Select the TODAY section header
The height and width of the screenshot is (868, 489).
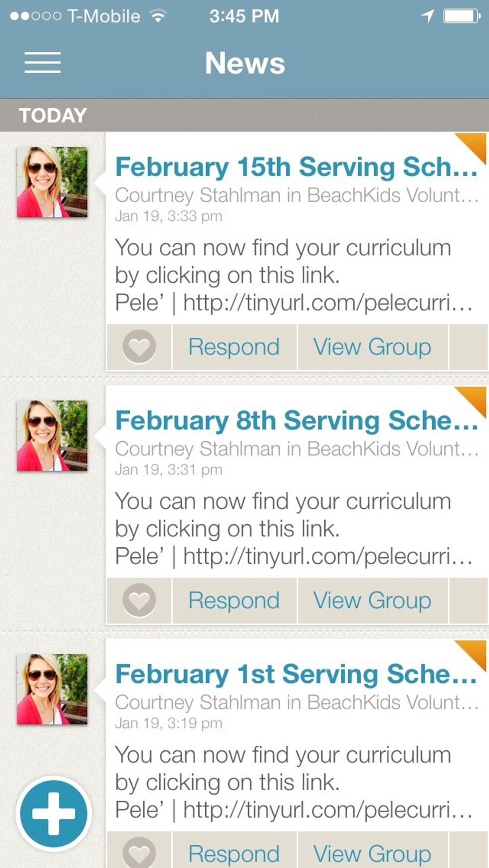pyautogui.click(x=53, y=115)
